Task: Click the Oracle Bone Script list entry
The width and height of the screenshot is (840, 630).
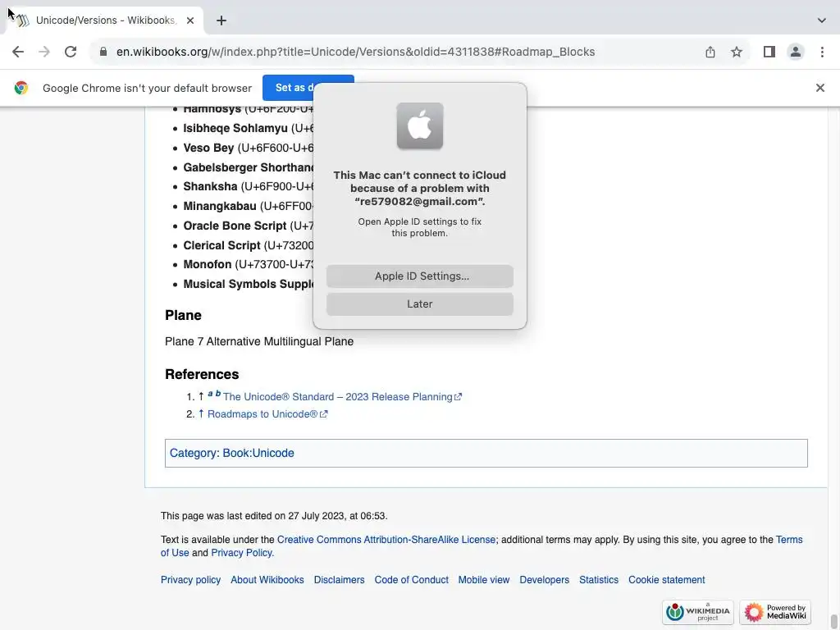Action: pyautogui.click(x=235, y=226)
